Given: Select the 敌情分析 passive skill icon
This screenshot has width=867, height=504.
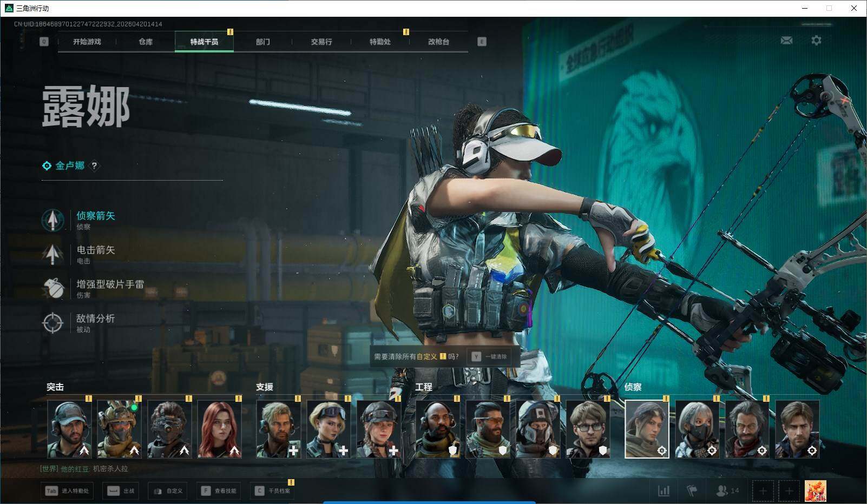Looking at the screenshot, I should click(x=52, y=323).
